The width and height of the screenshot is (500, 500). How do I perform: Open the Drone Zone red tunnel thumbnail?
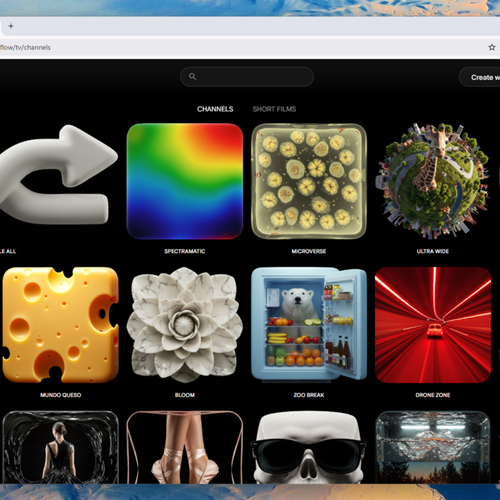click(x=433, y=325)
